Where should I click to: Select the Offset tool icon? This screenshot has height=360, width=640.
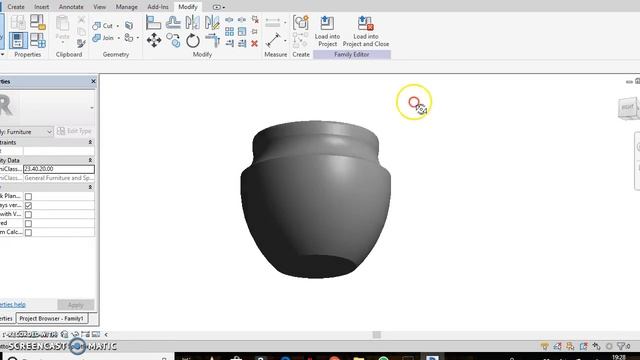(173, 22)
